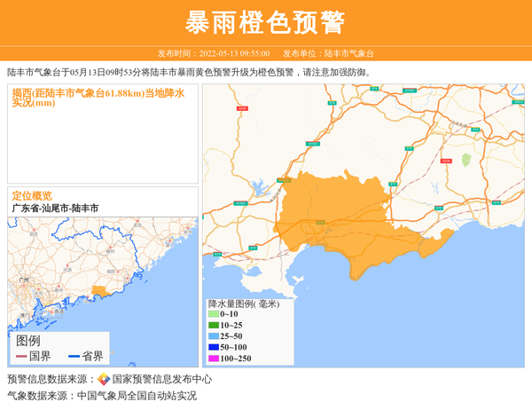Click the 定位概览 section heading
The width and height of the screenshot is (532, 418).
(x=32, y=195)
